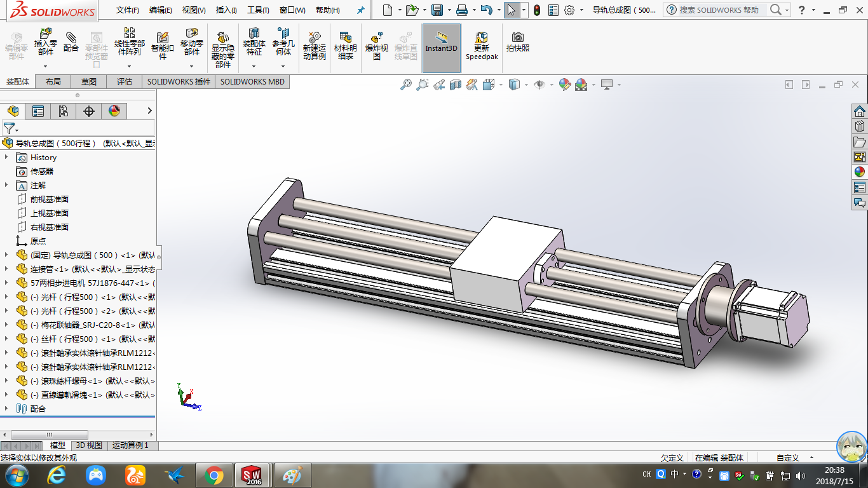868x488 pixels.
Task: Open the DimXpertManager crosshair tab
Action: pos(89,111)
